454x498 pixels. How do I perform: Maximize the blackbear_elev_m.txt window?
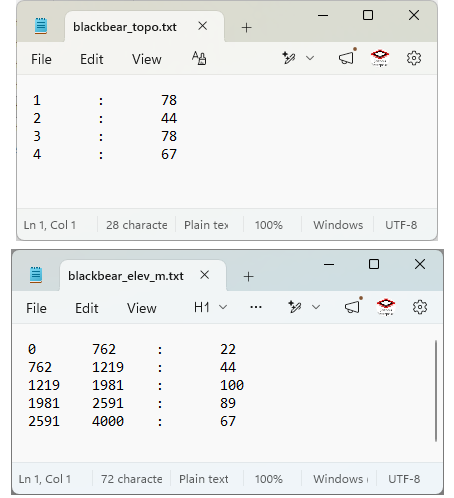[374, 264]
